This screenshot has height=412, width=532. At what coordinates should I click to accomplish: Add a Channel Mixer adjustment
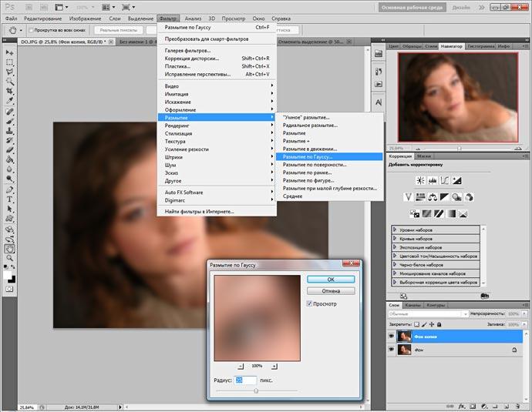tap(469, 197)
